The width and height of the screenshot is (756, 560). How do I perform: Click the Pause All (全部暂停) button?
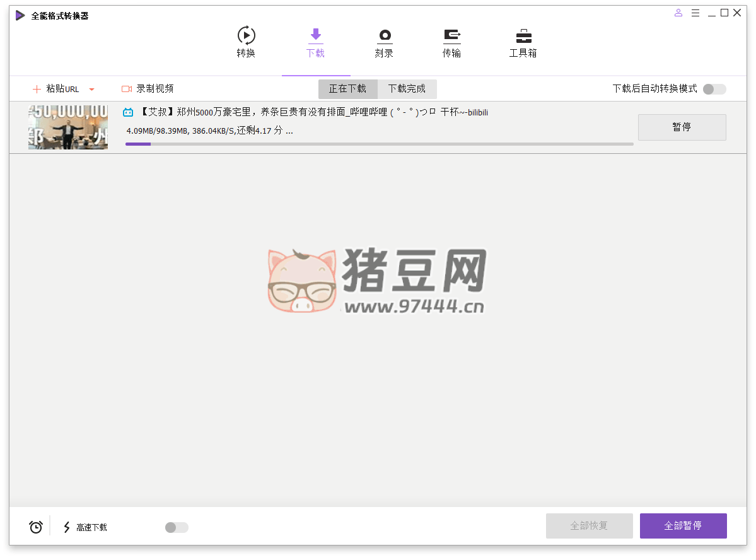[x=683, y=526]
